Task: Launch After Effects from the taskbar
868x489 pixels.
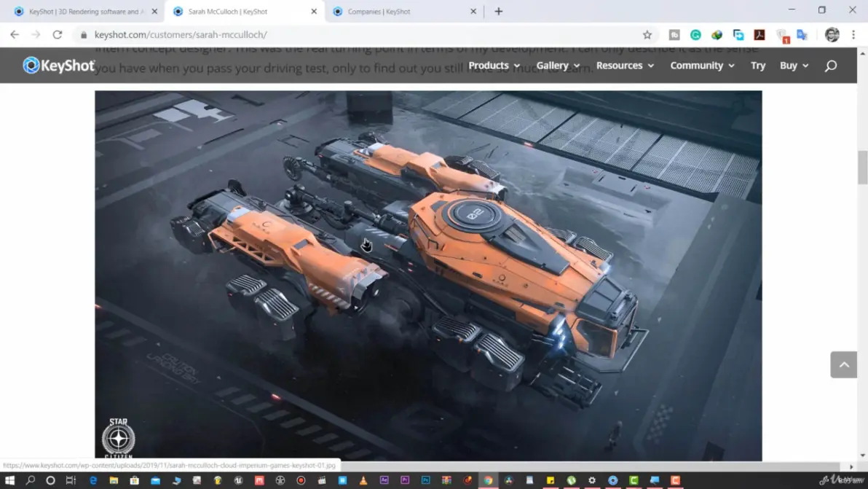Action: [384, 480]
